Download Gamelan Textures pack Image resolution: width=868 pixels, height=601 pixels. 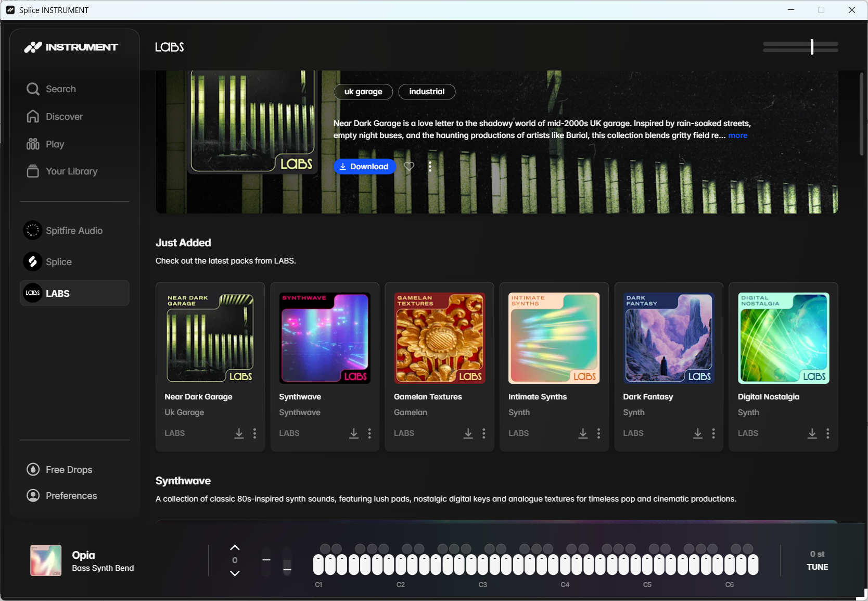468,433
